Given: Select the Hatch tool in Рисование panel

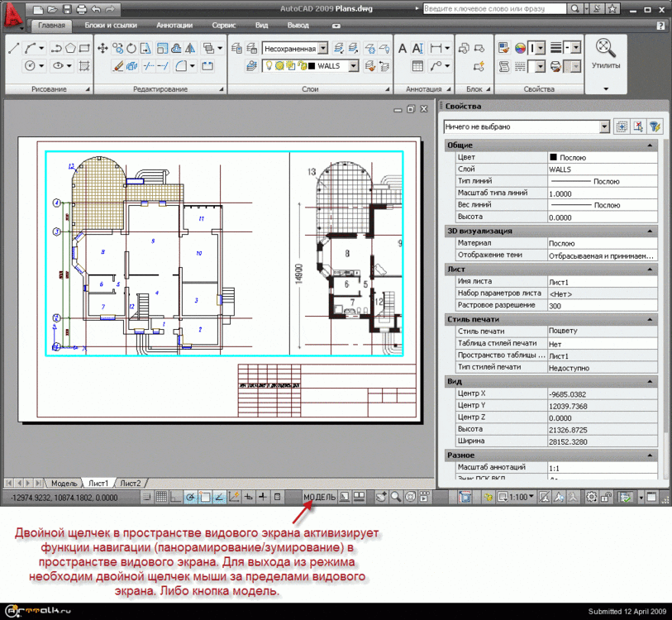Looking at the screenshot, I should (84, 66).
